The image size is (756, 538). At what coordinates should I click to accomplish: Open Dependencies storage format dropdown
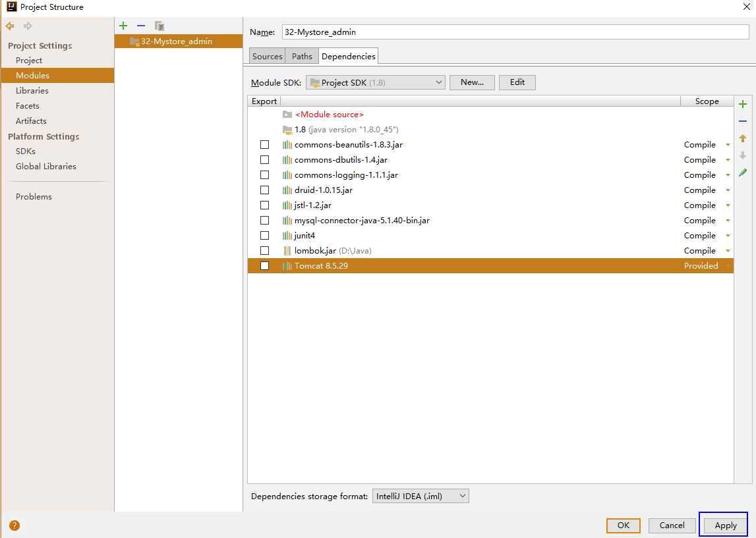421,496
